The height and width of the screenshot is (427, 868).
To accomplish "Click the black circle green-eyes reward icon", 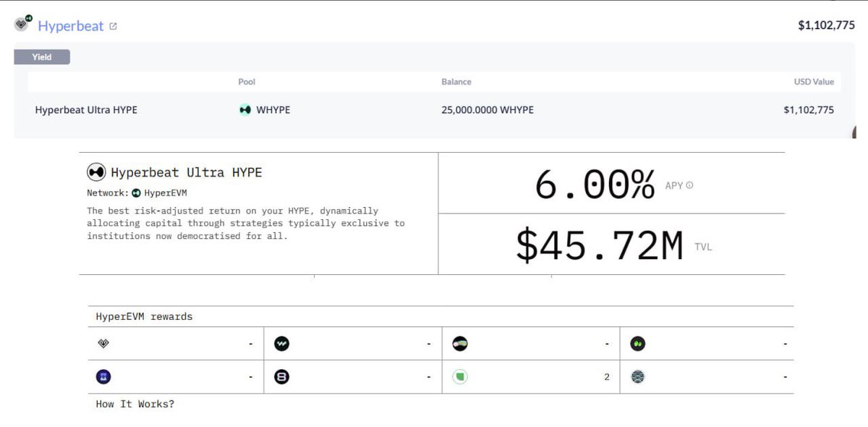I will point(637,344).
